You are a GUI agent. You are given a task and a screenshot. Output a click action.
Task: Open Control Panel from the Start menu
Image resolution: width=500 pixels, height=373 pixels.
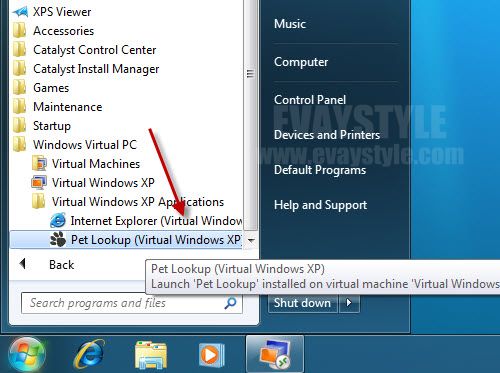310,100
